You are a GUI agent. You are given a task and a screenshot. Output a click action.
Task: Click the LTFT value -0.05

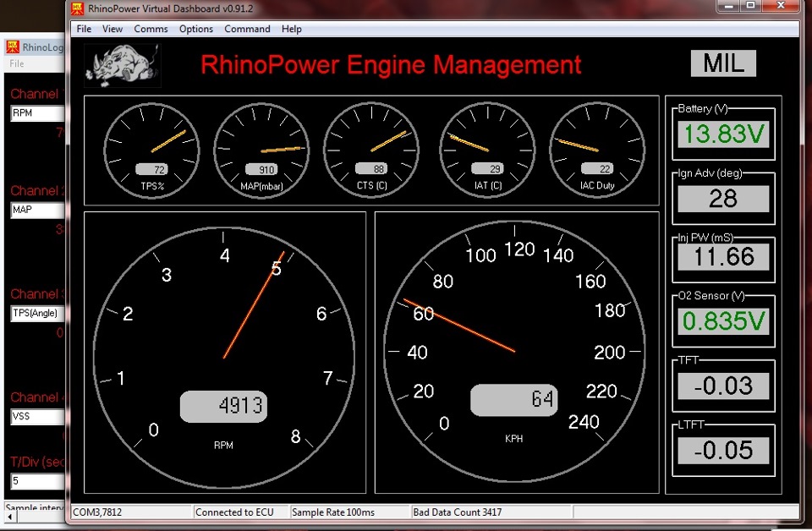[x=723, y=451]
